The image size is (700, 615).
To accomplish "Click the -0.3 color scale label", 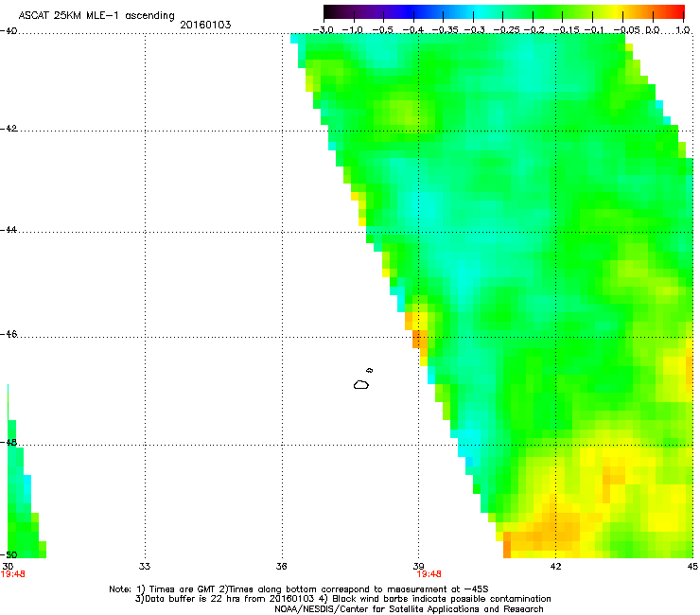I will [x=475, y=29].
